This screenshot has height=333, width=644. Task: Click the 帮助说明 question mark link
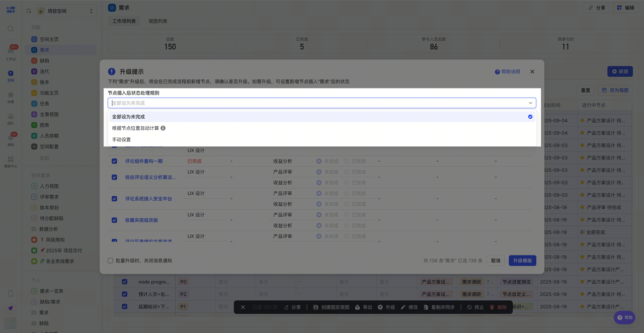tap(508, 72)
